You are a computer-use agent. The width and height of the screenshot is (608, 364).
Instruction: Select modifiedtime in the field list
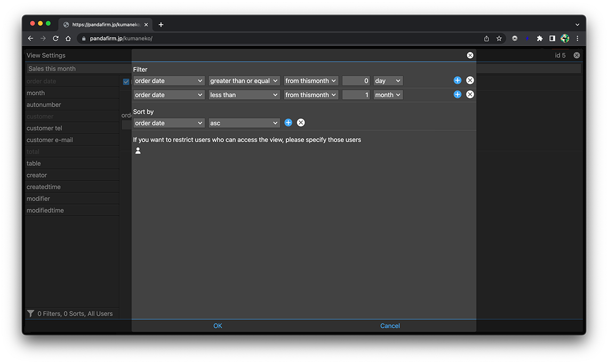click(45, 211)
